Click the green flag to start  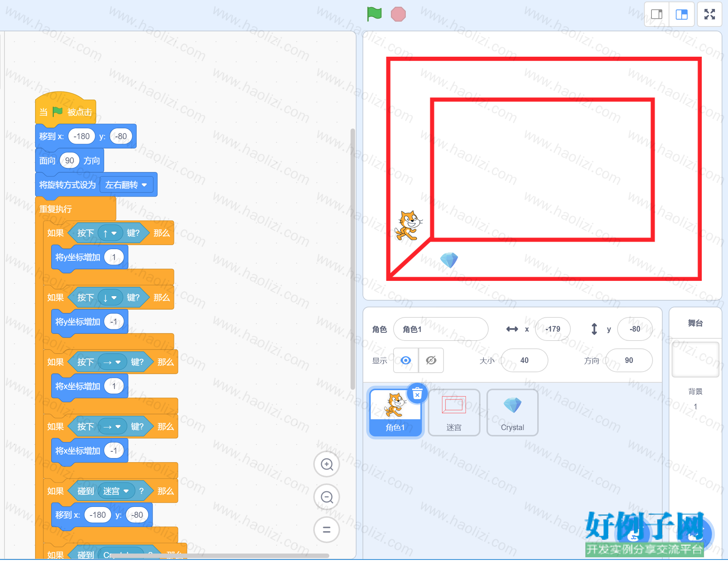coord(374,14)
